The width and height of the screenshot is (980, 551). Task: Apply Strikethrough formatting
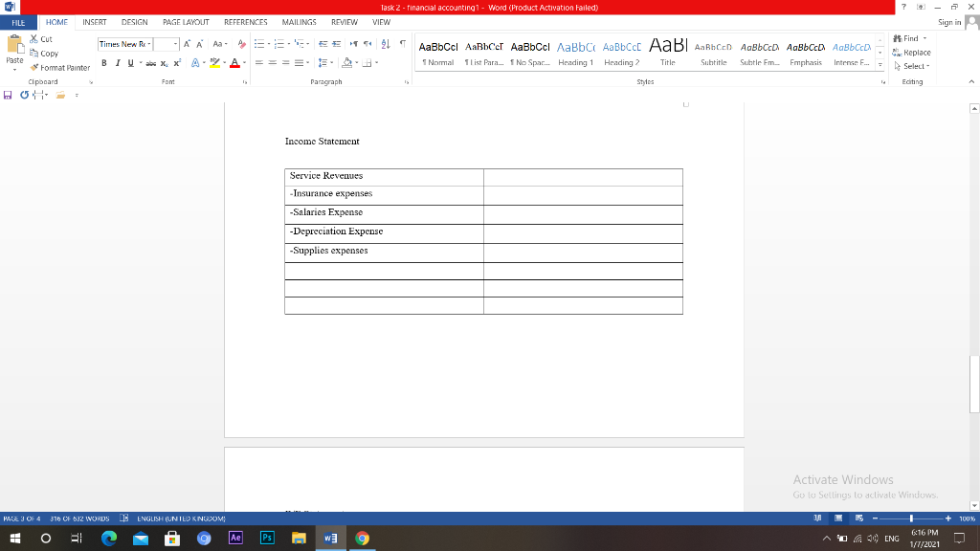click(151, 63)
